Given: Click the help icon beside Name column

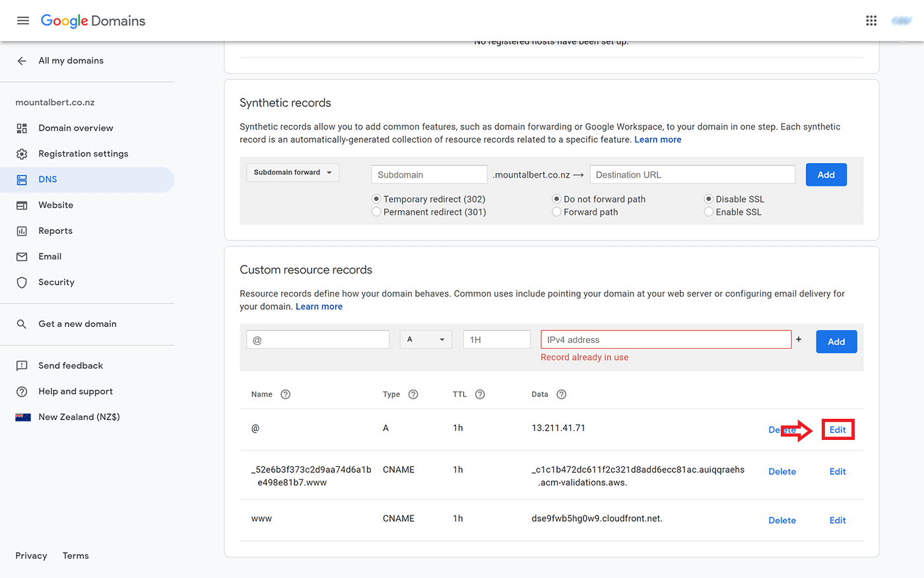Looking at the screenshot, I should [285, 394].
